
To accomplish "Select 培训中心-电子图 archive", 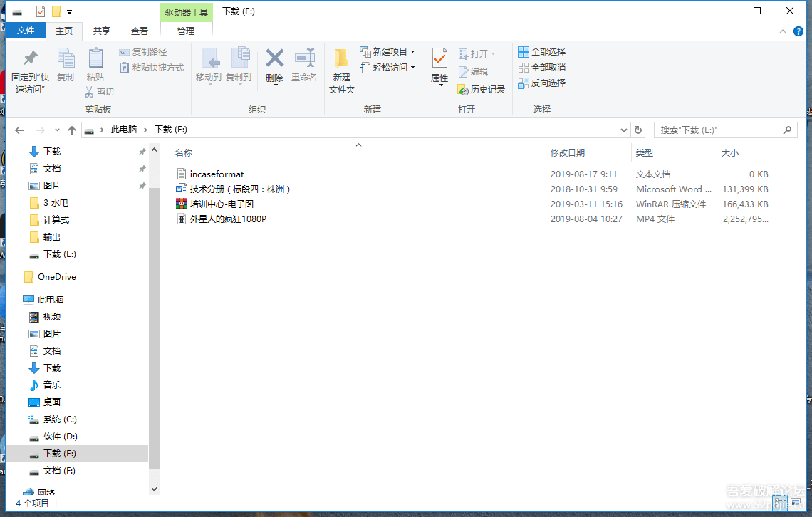I will [x=215, y=204].
